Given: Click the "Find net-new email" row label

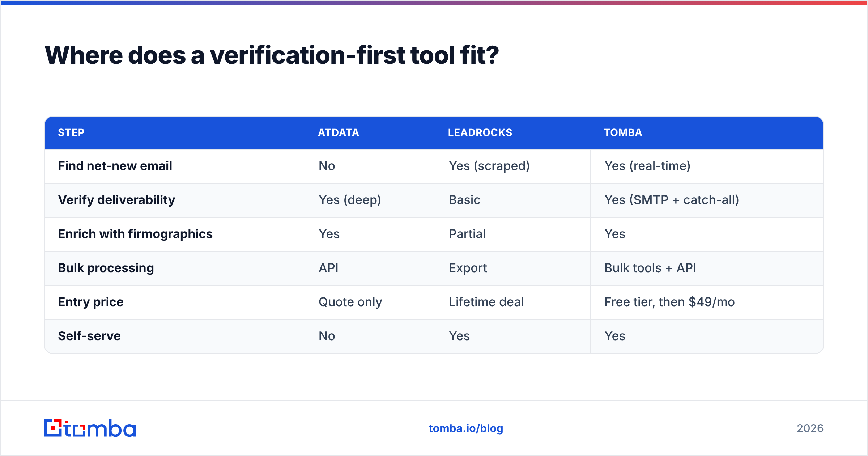Looking at the screenshot, I should point(115,166).
